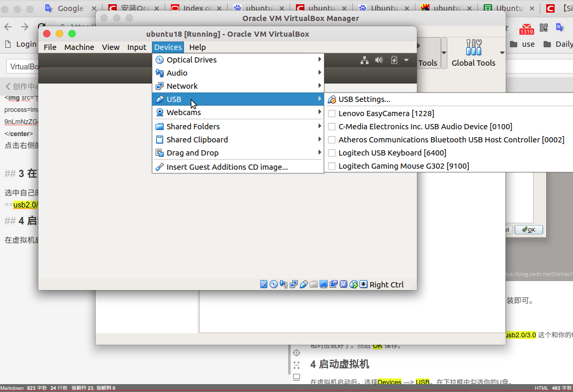Open USB Settings

[449, 99]
